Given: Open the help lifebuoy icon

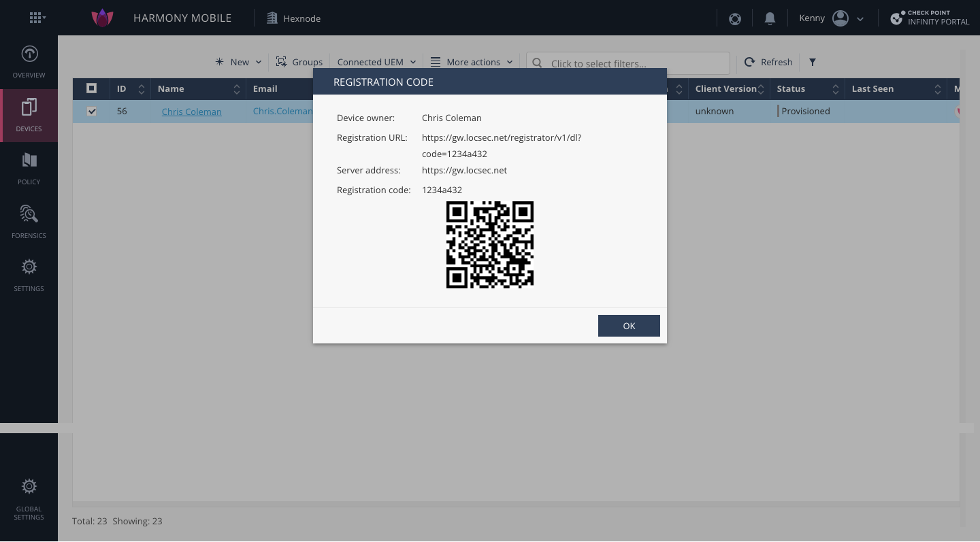Looking at the screenshot, I should pos(735,18).
